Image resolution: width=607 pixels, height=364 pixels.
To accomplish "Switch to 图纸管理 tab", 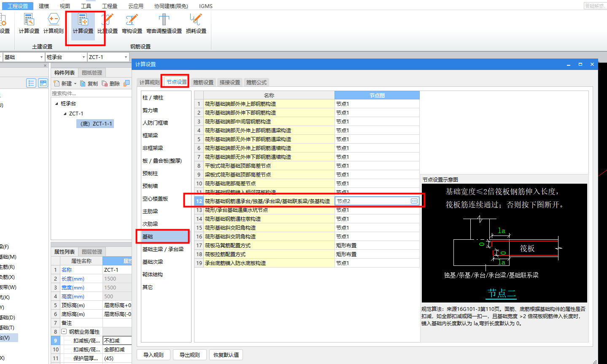I will tap(92, 72).
